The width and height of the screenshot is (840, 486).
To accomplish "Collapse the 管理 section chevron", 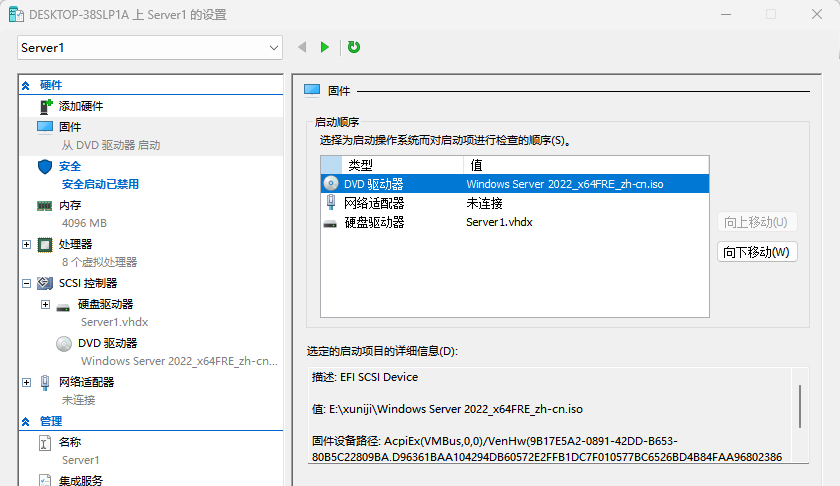I will coord(26,422).
